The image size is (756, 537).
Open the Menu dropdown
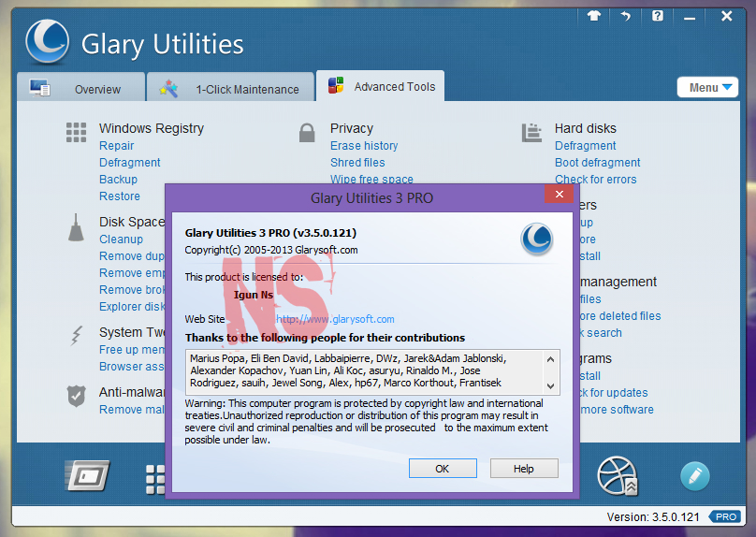pos(707,87)
